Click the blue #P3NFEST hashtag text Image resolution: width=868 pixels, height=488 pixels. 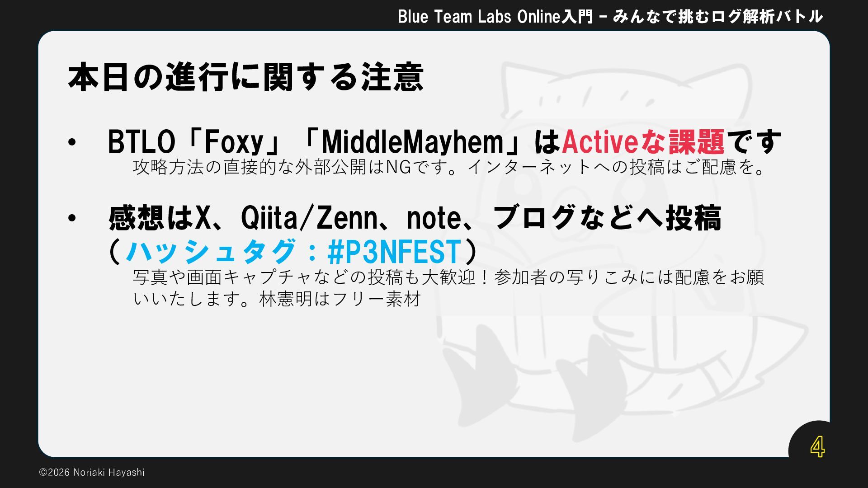(x=394, y=252)
